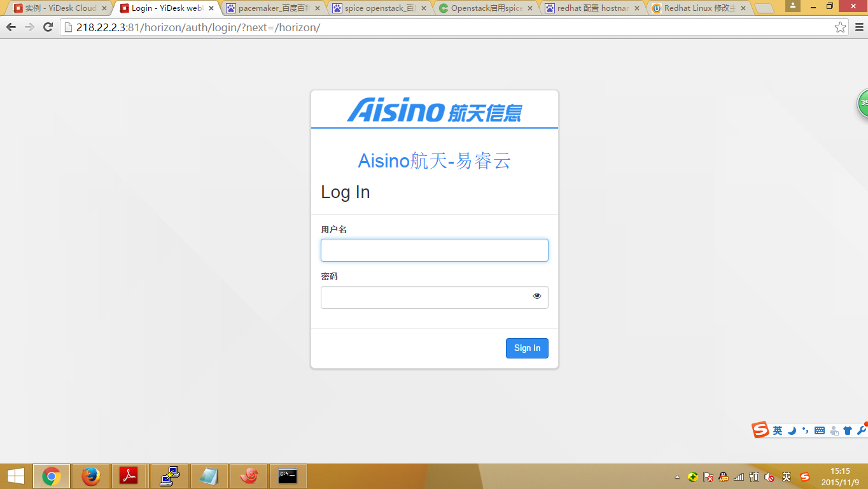Open Adobe Reader from taskbar
The width and height of the screenshot is (868, 489).
click(129, 476)
